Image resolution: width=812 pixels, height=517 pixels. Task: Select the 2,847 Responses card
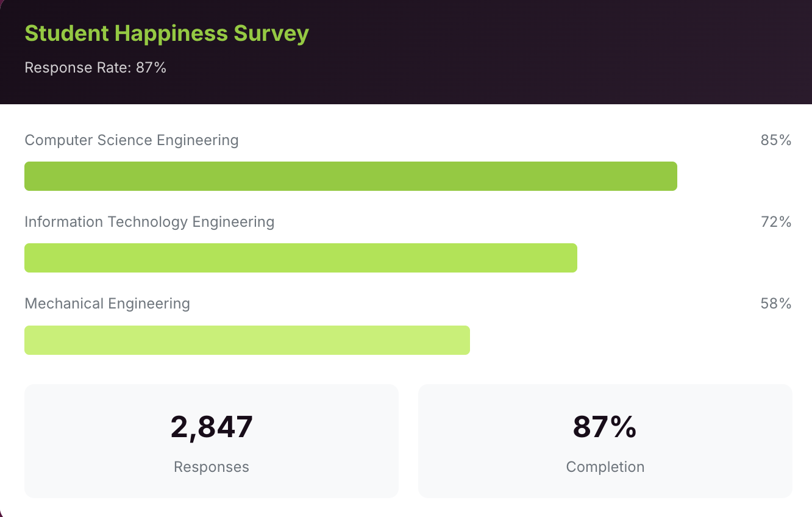tap(211, 441)
